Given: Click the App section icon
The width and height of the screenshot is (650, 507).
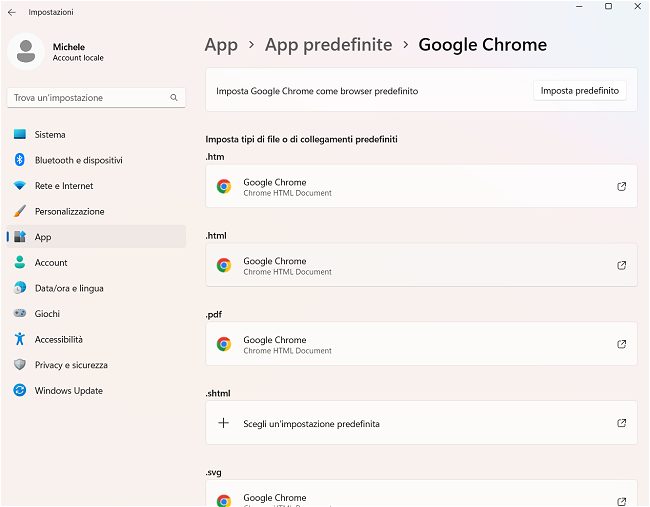Looking at the screenshot, I should pyautogui.click(x=19, y=237).
